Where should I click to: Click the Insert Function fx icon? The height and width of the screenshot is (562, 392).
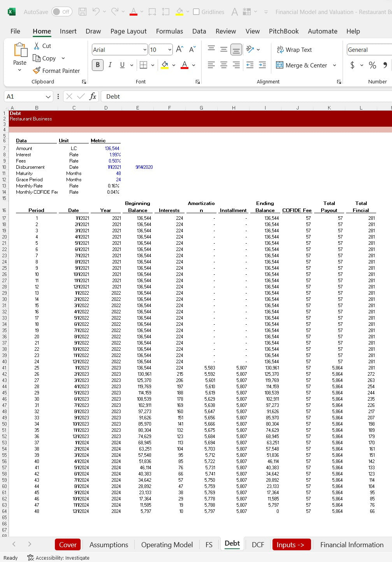point(93,96)
